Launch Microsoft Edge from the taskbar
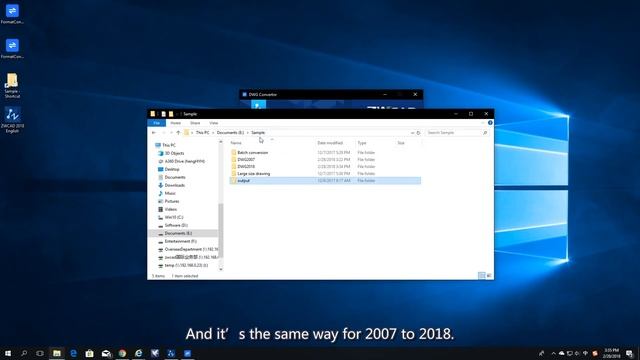This screenshot has width=640, height=360. pos(73,353)
